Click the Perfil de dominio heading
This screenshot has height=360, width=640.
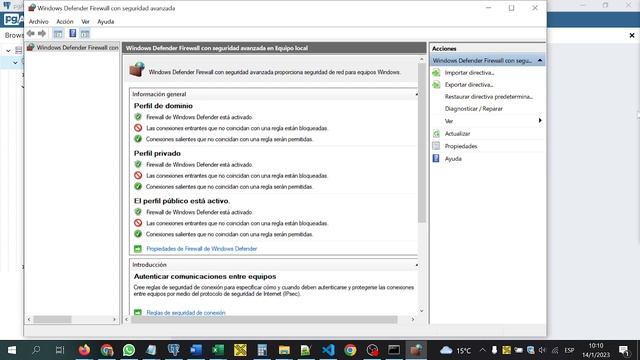(x=163, y=106)
